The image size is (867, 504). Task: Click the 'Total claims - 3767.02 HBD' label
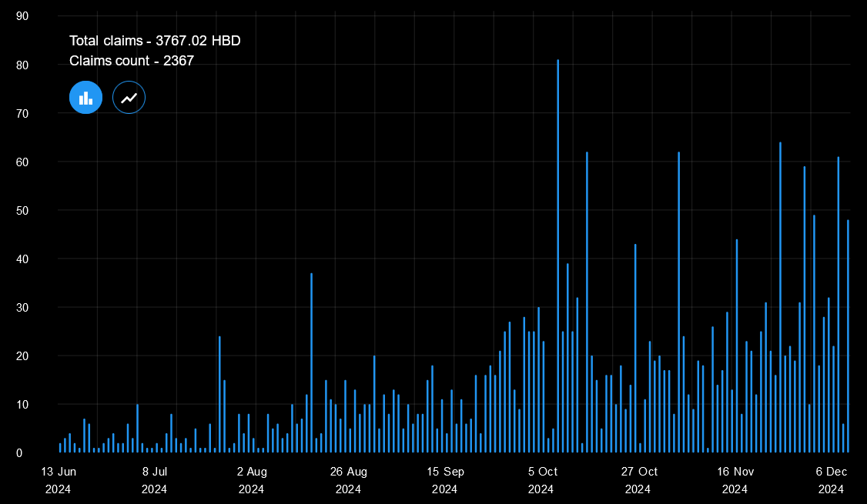tap(155, 41)
